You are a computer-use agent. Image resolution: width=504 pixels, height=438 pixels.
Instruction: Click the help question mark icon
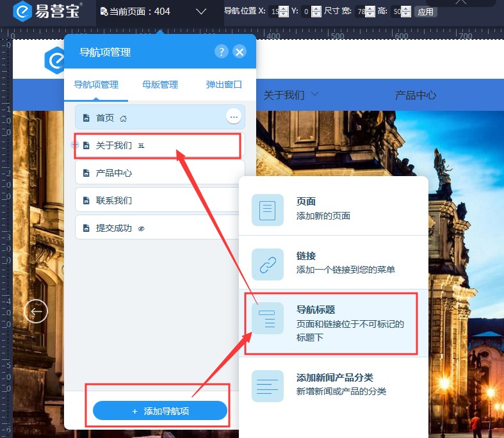pyautogui.click(x=221, y=52)
